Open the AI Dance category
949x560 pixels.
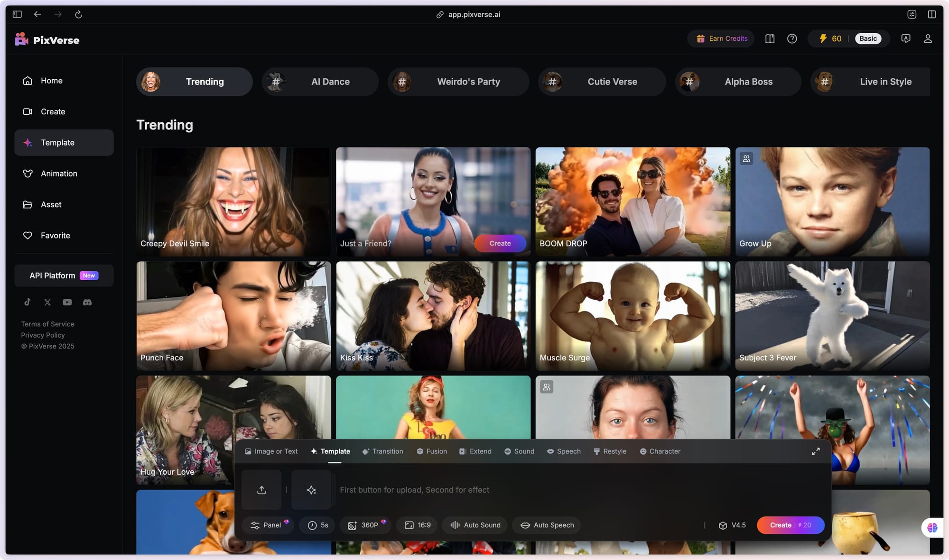[x=320, y=82]
